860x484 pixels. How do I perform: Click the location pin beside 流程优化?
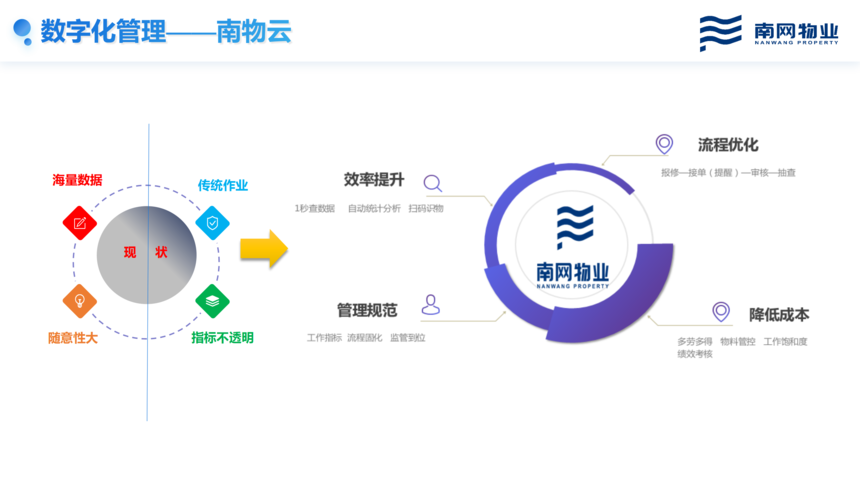(664, 144)
